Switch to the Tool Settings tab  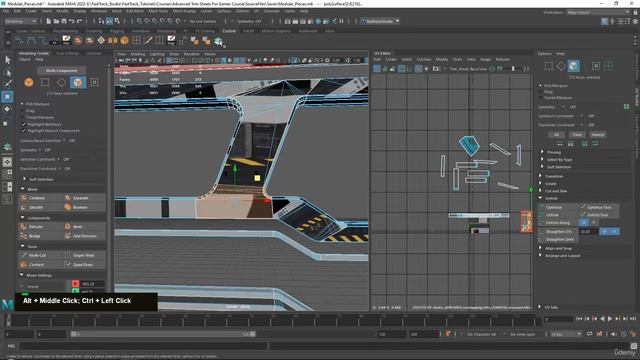pos(67,53)
